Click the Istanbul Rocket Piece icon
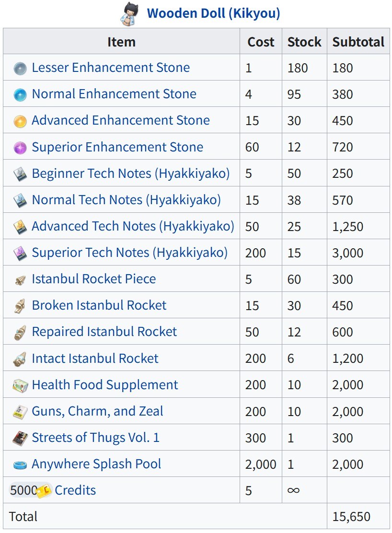The width and height of the screenshot is (392, 533). pyautogui.click(x=20, y=279)
